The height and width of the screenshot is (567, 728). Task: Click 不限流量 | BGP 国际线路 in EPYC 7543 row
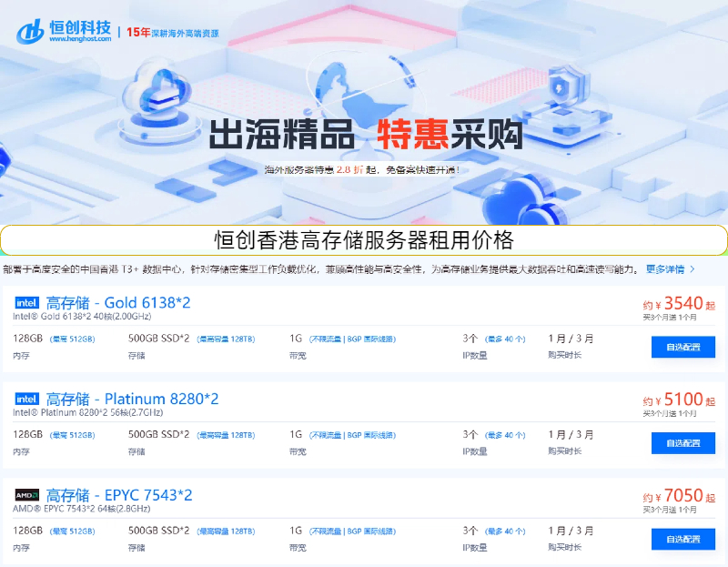coord(352,532)
